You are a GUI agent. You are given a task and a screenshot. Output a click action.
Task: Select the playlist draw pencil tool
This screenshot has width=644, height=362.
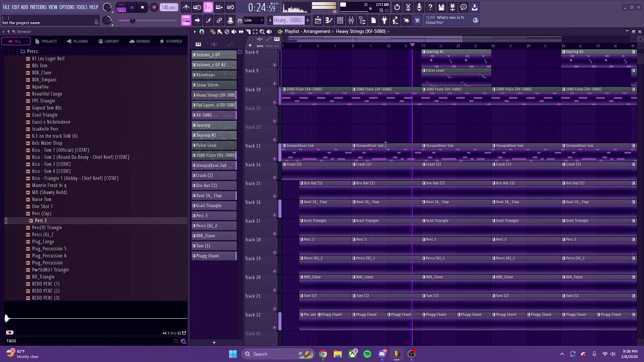pos(212,32)
